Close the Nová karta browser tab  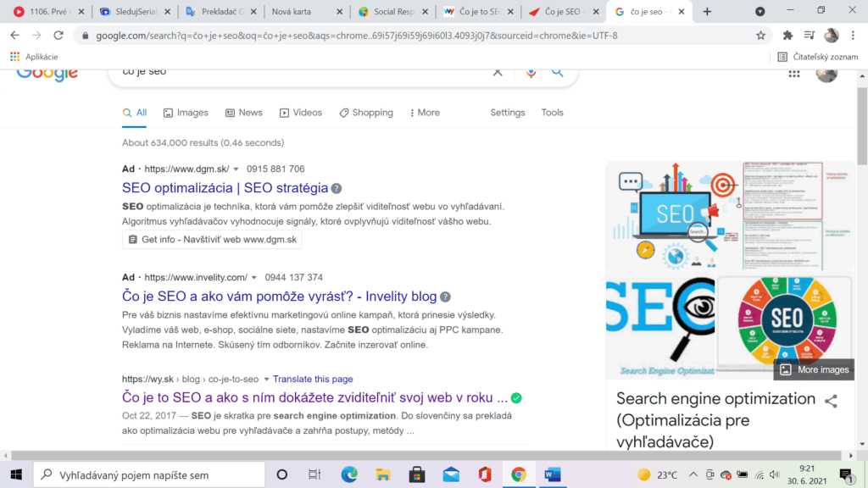[x=340, y=12]
